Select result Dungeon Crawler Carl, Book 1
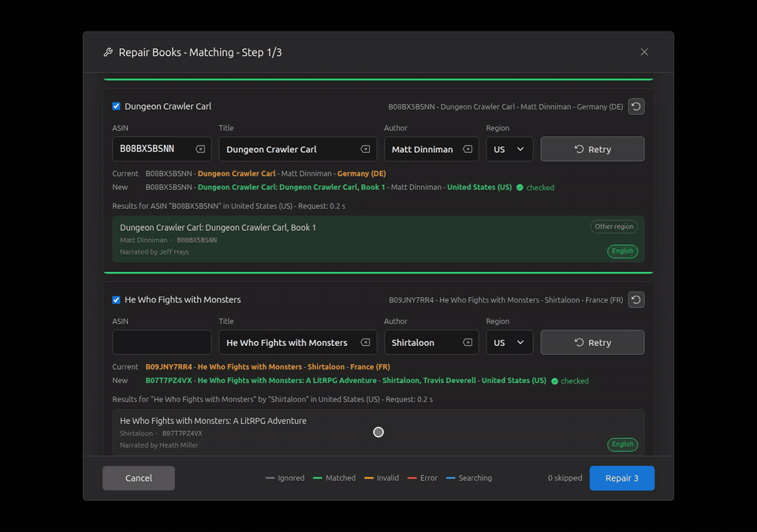 [x=378, y=239]
